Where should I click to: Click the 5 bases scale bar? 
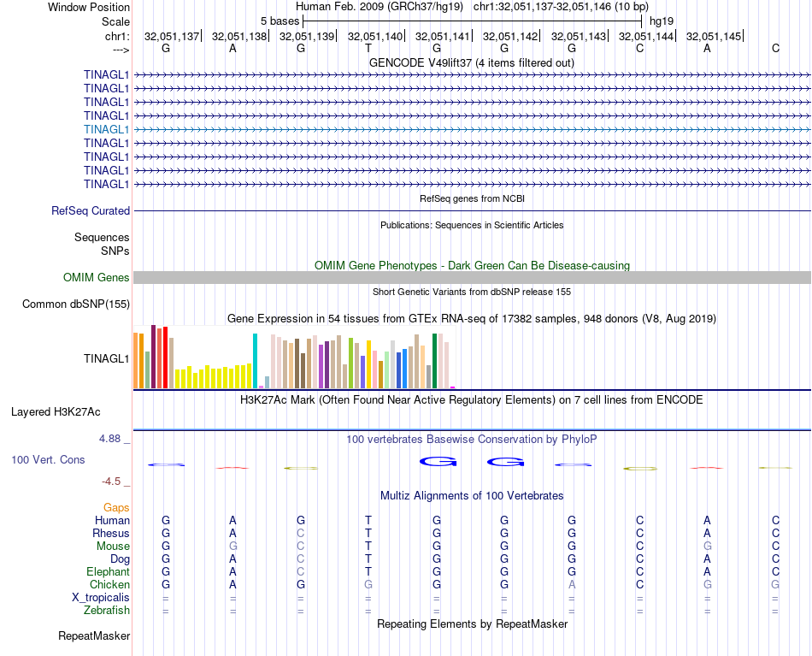pyautogui.click(x=473, y=21)
